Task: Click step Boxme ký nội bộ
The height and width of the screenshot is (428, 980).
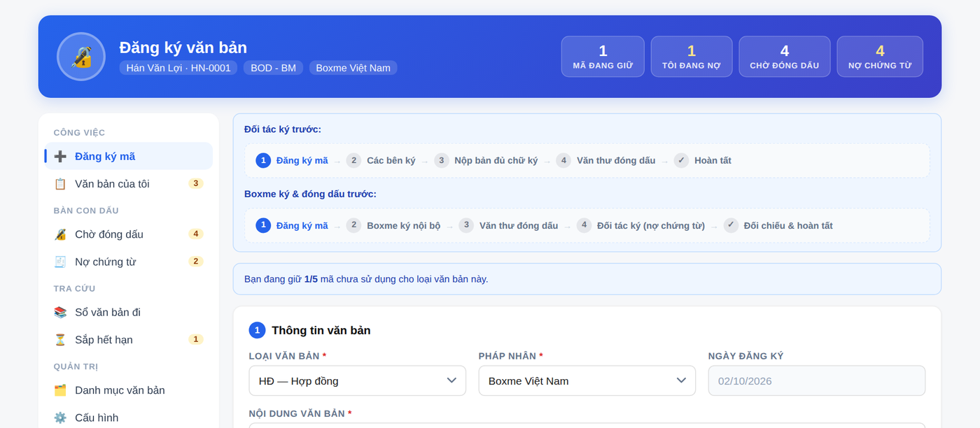Action: (x=393, y=225)
